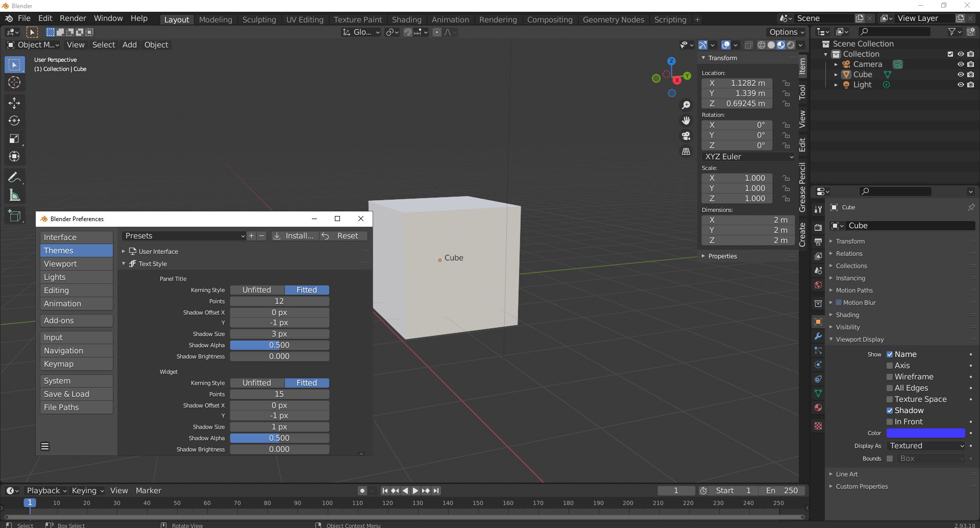Screen dimensions: 980x528
Task: Open the Render menu
Action: 73,18
